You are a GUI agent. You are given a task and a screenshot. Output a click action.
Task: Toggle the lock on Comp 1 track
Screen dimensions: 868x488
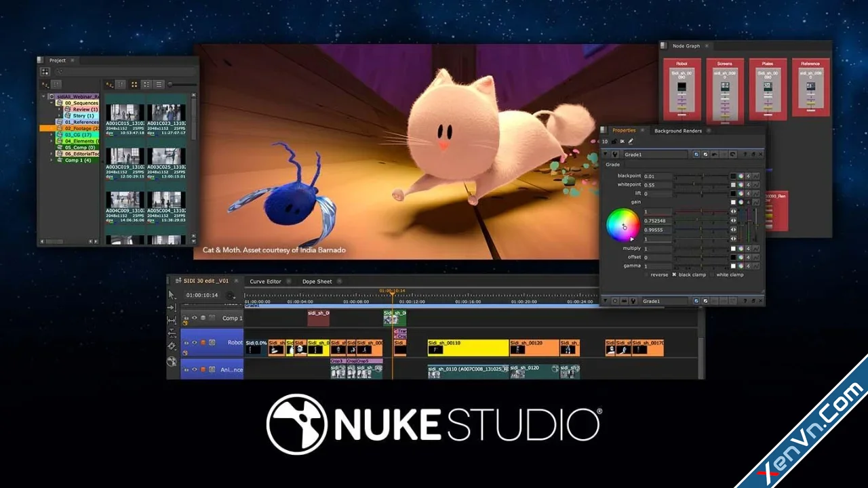(x=186, y=318)
